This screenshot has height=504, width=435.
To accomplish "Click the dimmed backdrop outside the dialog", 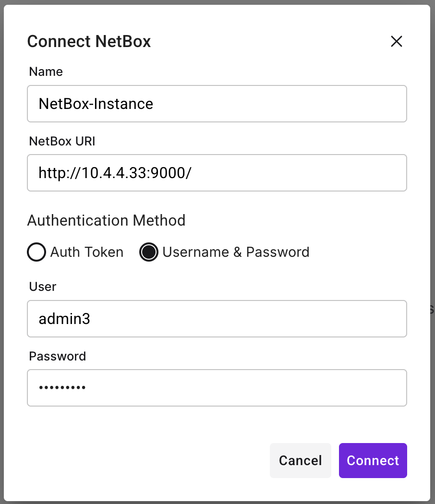I will [433, 240].
